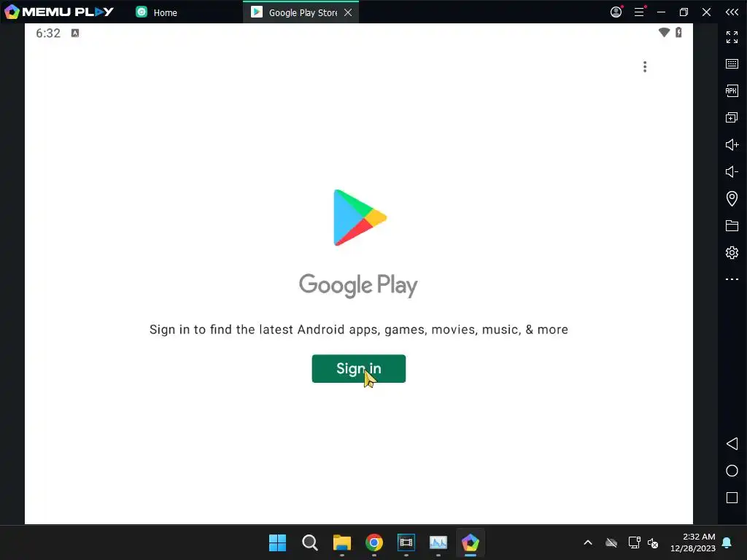Enter fullscreen mode from sidebar
The width and height of the screenshot is (747, 560).
tap(732, 36)
